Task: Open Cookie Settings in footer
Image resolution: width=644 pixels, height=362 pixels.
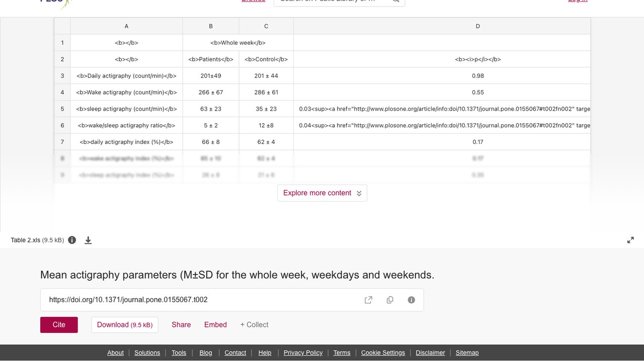Action: click(x=383, y=352)
